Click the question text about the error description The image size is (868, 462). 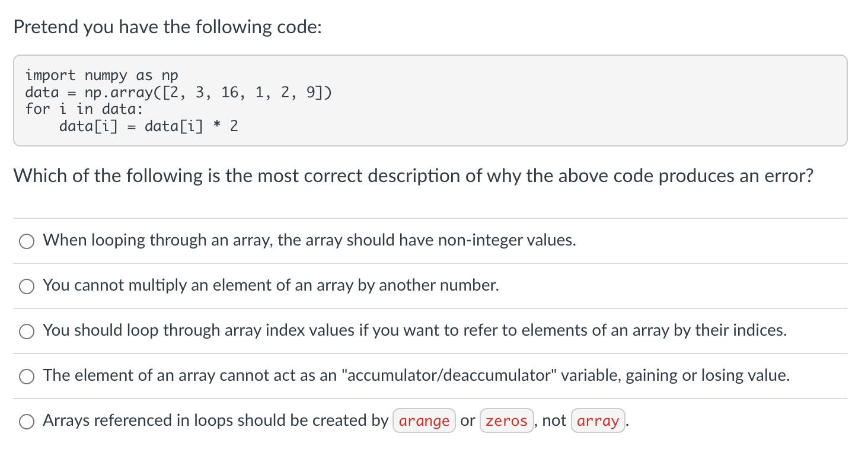point(413,176)
